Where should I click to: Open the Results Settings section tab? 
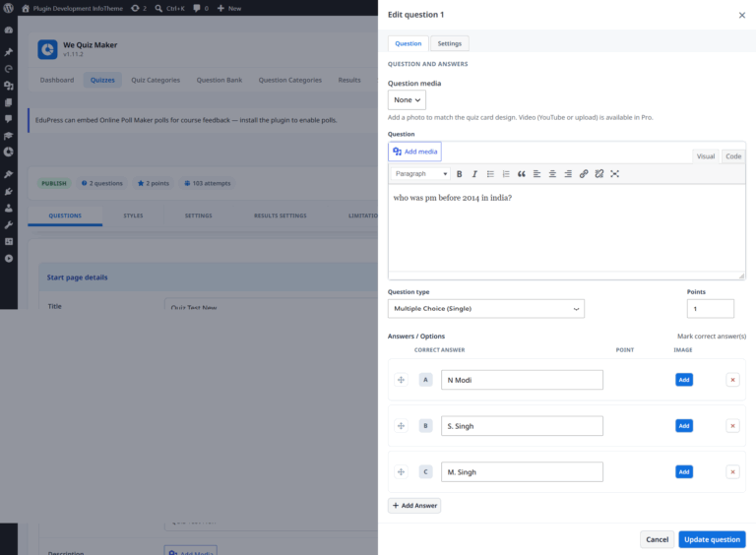click(x=281, y=216)
